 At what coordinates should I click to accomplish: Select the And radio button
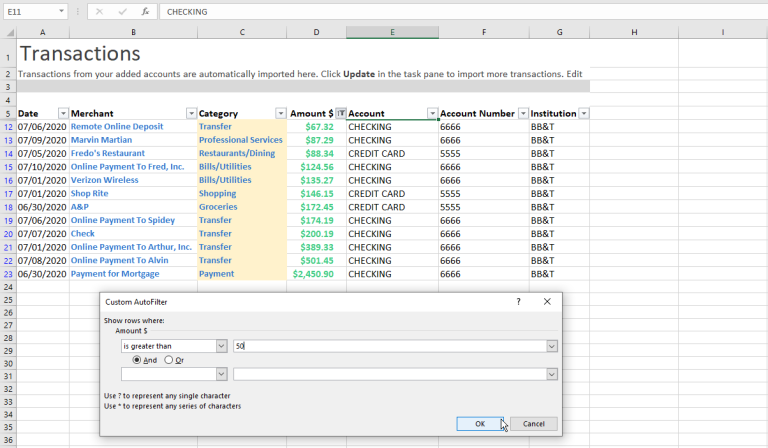tap(137, 360)
